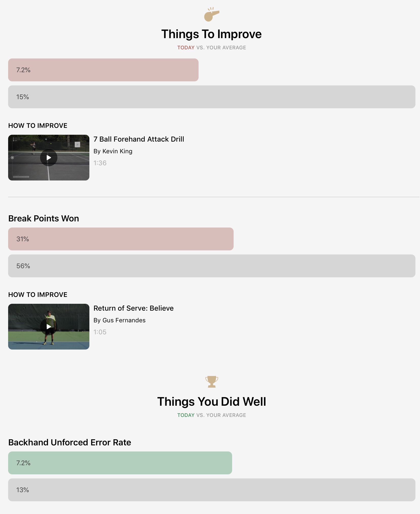Viewport: 420px width, 514px height.
Task: Click the Things To Improve heading
Action: (x=212, y=34)
